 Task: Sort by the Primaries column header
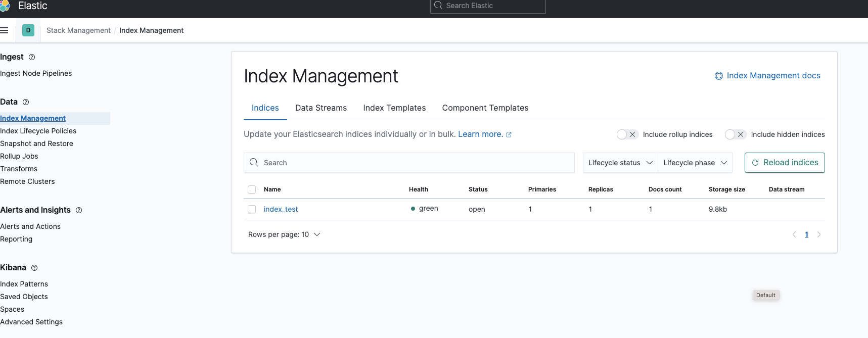[x=542, y=189]
